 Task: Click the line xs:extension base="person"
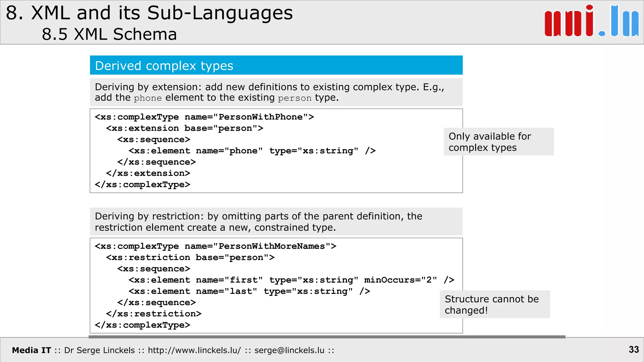(185, 128)
